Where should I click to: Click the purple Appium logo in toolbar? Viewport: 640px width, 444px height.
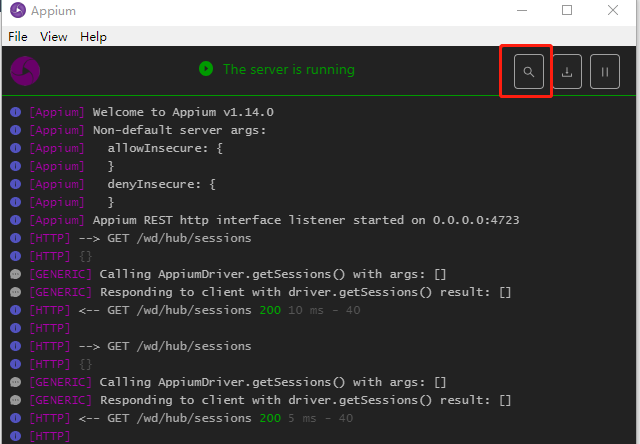point(25,71)
